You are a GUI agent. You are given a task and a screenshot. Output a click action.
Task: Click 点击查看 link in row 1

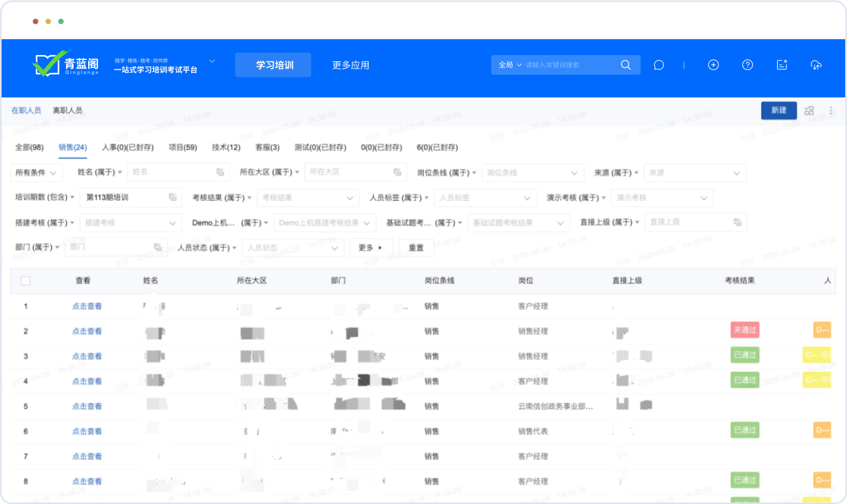[x=87, y=306]
